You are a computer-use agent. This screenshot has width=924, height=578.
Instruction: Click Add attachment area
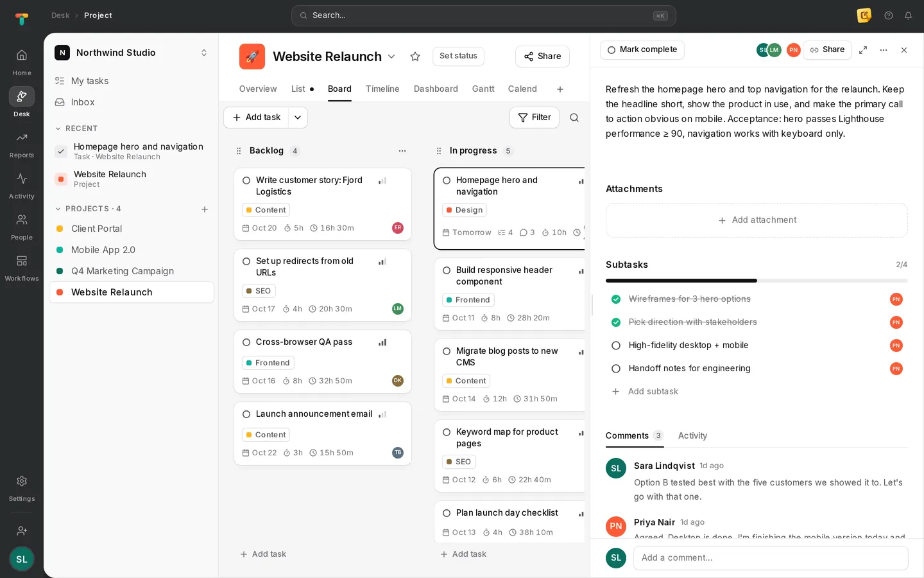757,220
